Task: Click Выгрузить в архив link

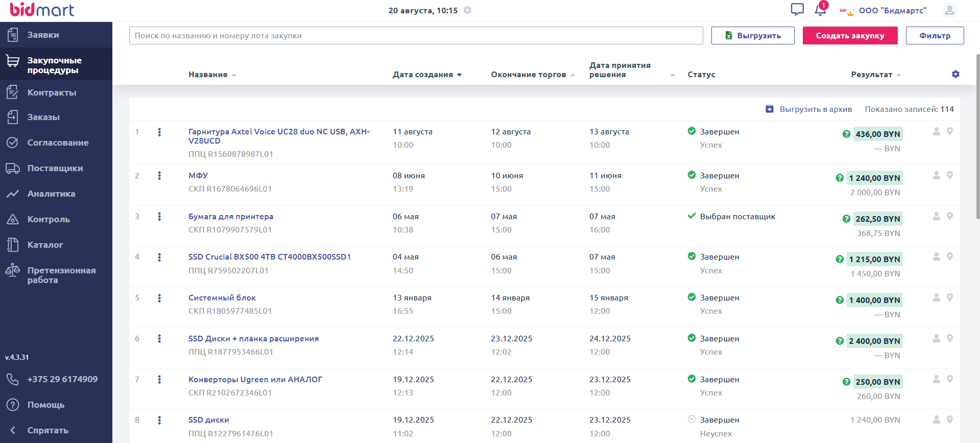Action: [x=816, y=109]
